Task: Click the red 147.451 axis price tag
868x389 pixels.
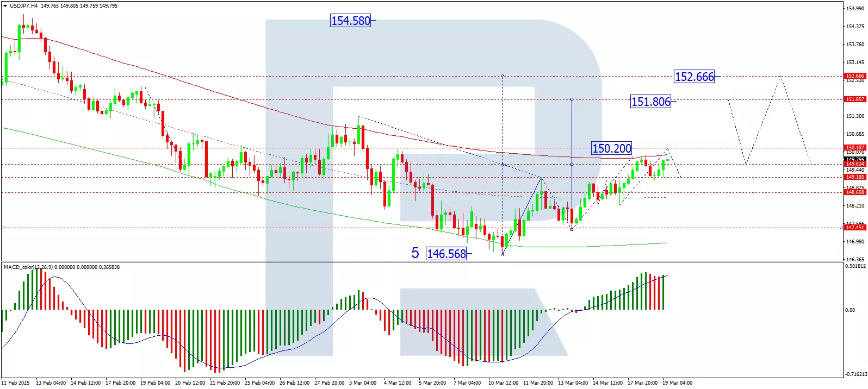Action: click(854, 228)
